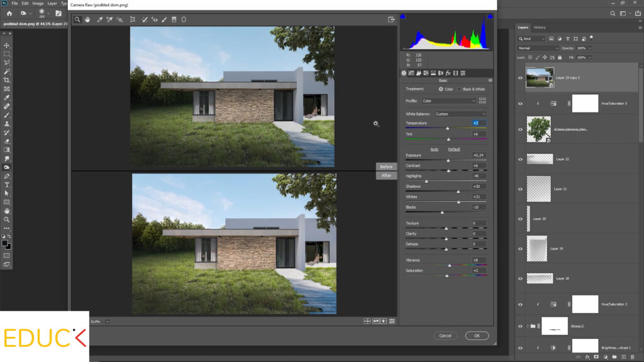Select the tree cutout layer thumbnail
Image resolution: width=644 pixels, height=362 pixels.
click(538, 129)
